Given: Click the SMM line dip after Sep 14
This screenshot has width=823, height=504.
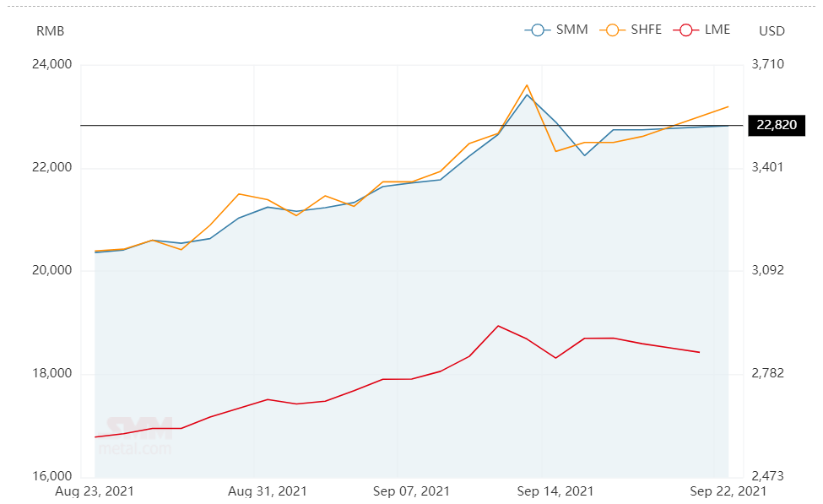Looking at the screenshot, I should pyautogui.click(x=585, y=155).
